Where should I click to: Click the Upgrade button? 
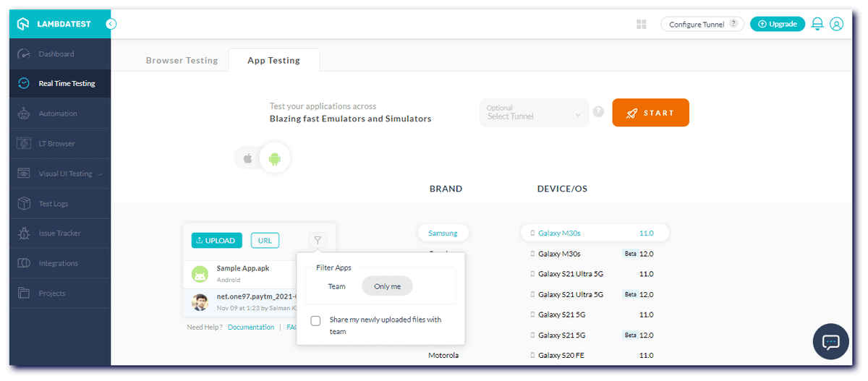778,24
